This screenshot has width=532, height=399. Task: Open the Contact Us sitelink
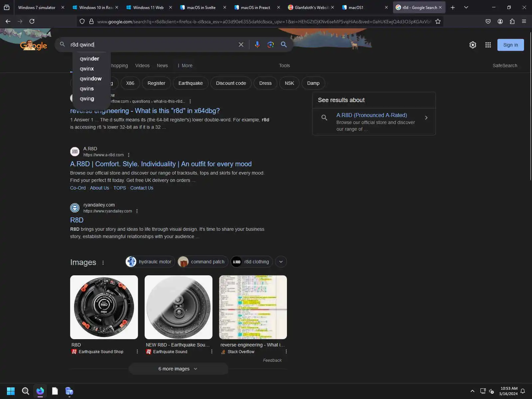(142, 188)
